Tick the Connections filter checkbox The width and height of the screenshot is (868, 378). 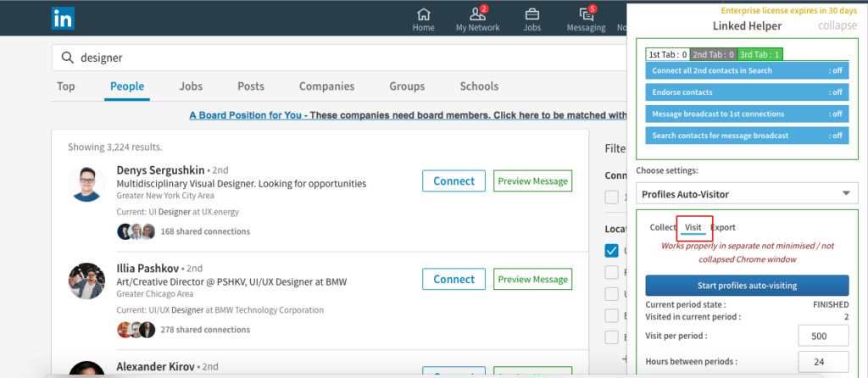point(612,197)
